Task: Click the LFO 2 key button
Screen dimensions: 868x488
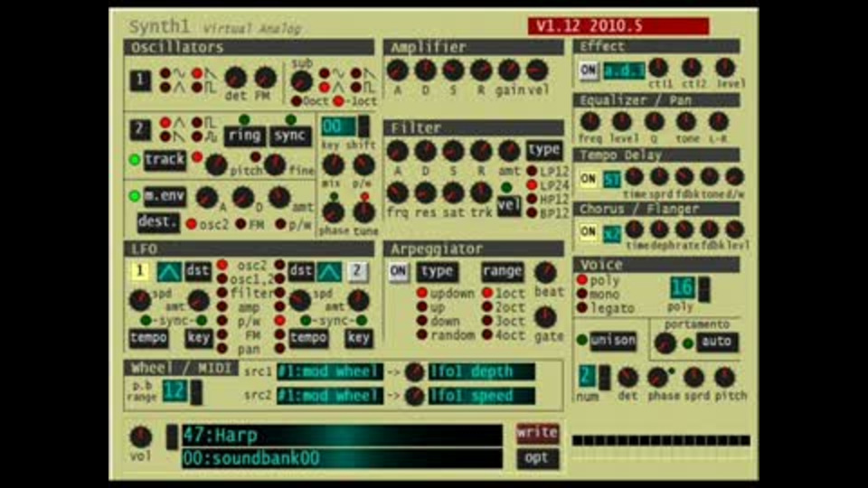Action: click(x=358, y=338)
